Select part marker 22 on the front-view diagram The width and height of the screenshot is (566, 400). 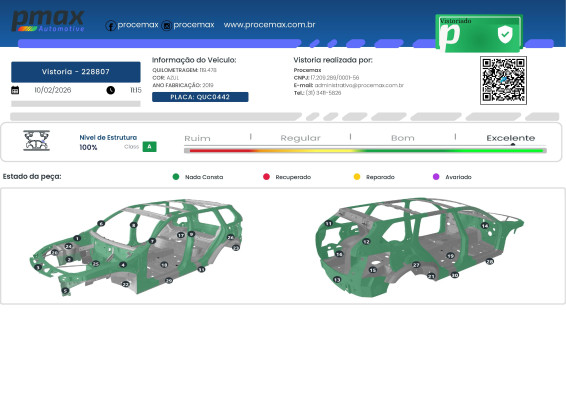coord(126,284)
